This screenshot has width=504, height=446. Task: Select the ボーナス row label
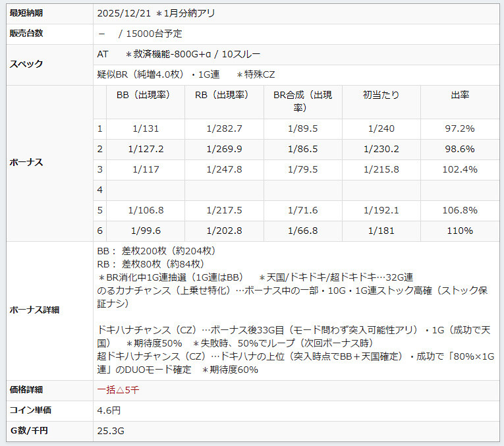[x=26, y=163]
